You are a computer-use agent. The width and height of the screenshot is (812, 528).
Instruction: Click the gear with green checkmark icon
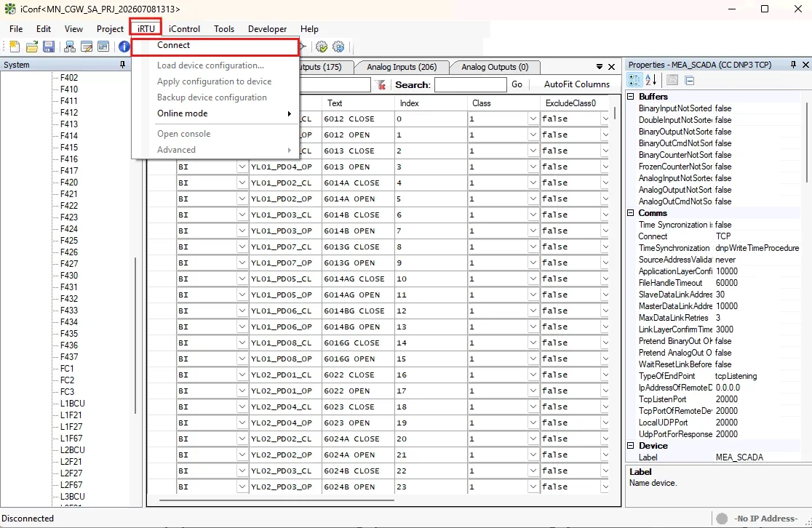tap(322, 47)
